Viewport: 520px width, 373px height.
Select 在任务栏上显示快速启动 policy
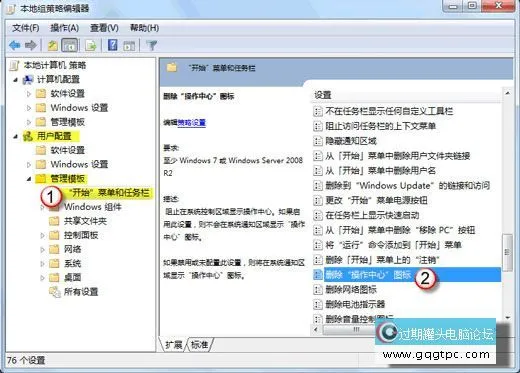[x=372, y=215]
